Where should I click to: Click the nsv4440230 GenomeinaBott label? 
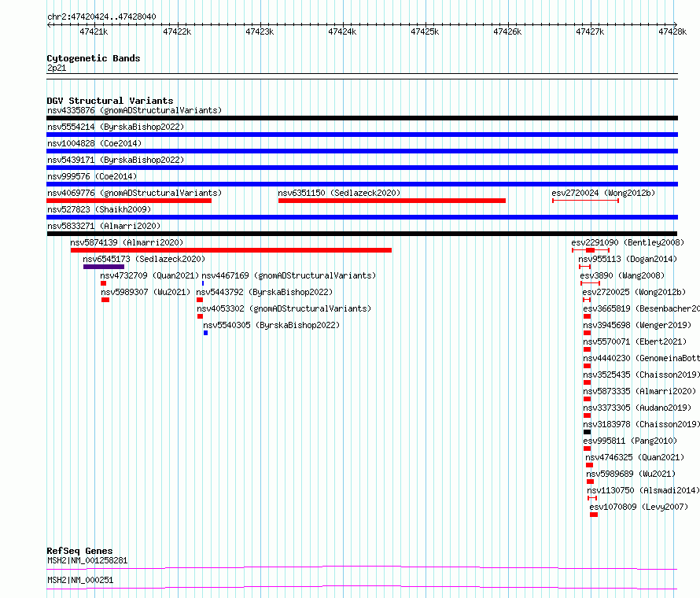click(642, 358)
